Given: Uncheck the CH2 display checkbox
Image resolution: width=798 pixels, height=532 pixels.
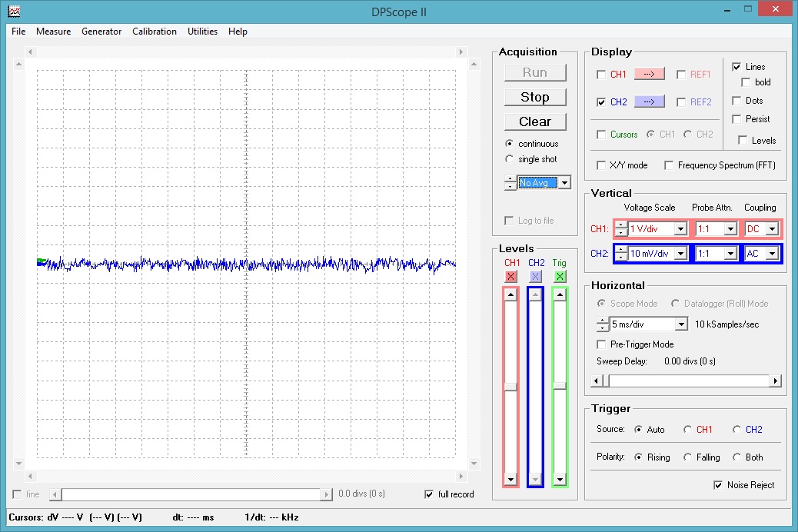Looking at the screenshot, I should pos(601,102).
